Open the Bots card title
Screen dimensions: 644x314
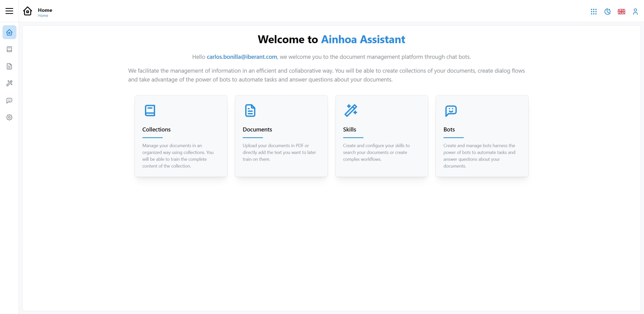[449, 129]
